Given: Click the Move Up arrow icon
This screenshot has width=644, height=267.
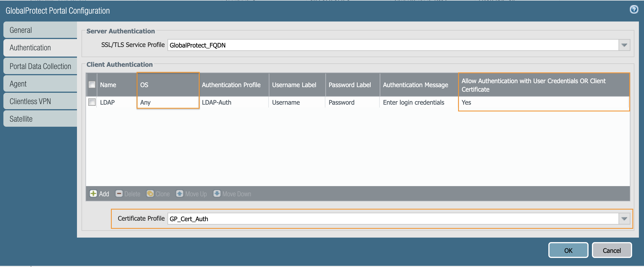Looking at the screenshot, I should pos(180,194).
